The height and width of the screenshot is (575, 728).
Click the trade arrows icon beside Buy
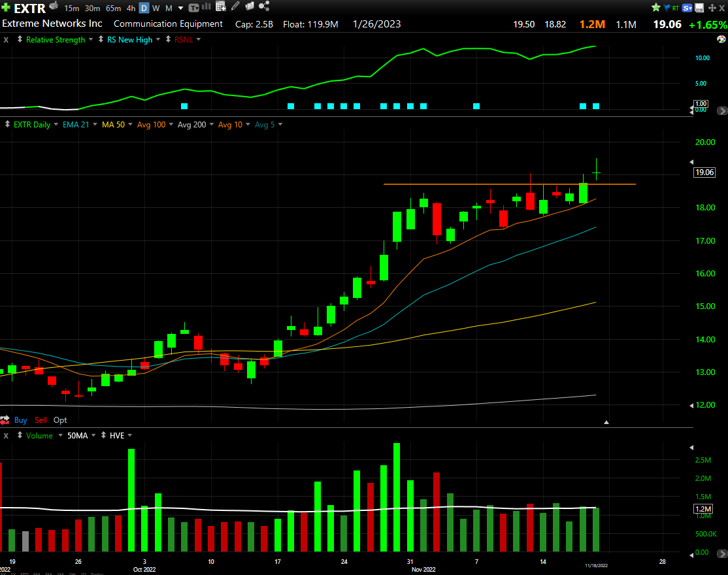tap(5, 420)
